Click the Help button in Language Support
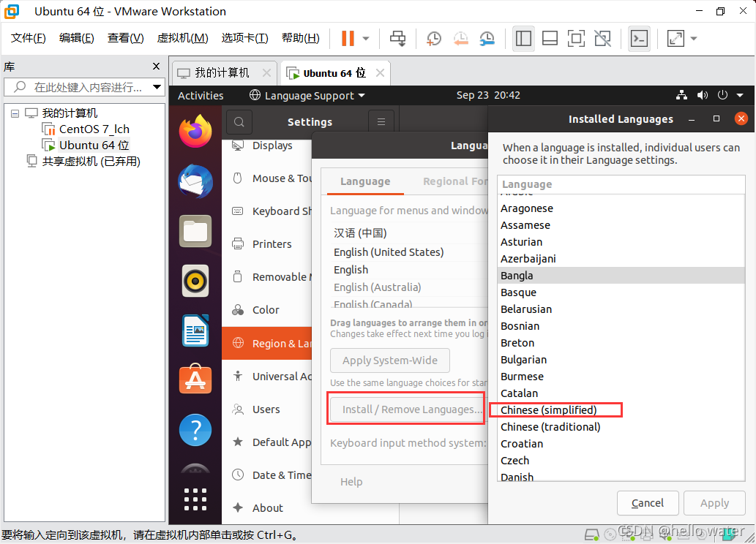 (x=351, y=482)
